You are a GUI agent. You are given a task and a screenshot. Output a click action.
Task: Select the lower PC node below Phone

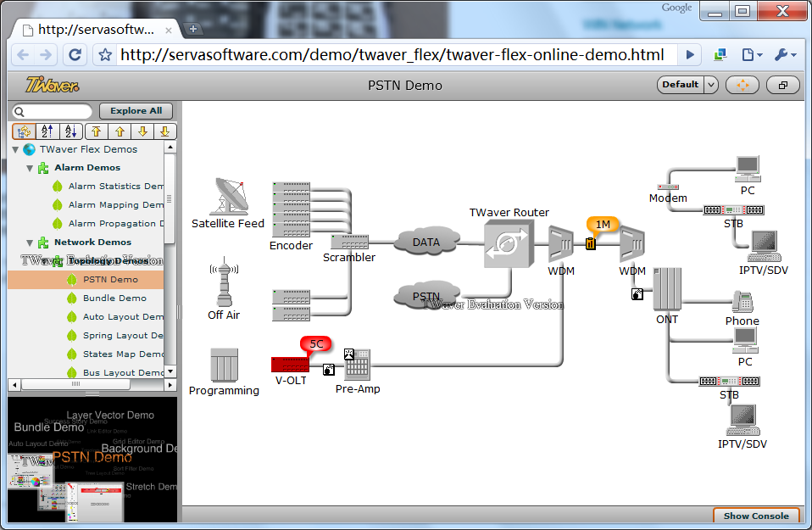pos(746,341)
